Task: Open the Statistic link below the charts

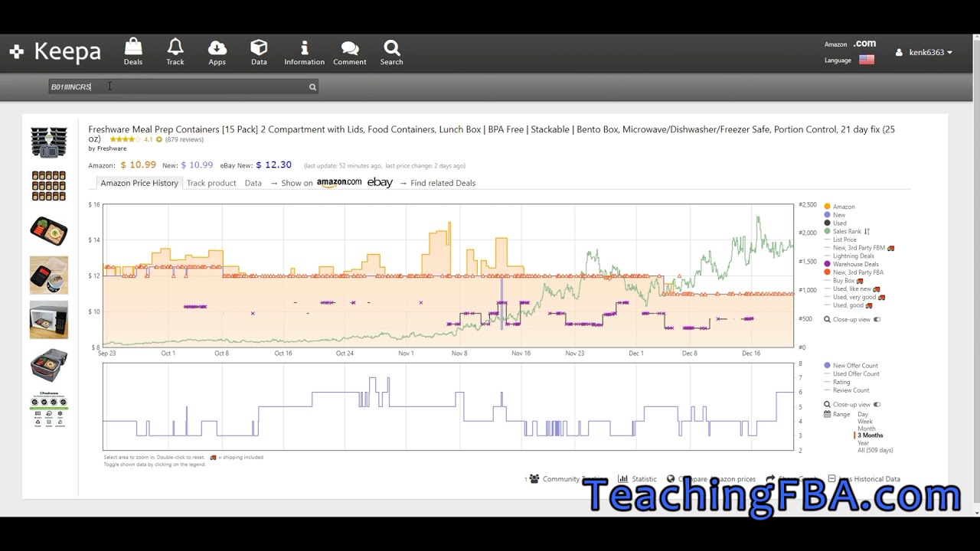Action: (644, 479)
